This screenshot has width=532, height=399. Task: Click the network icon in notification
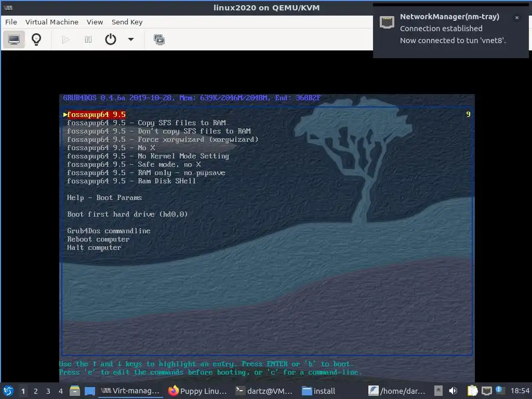[387, 22]
